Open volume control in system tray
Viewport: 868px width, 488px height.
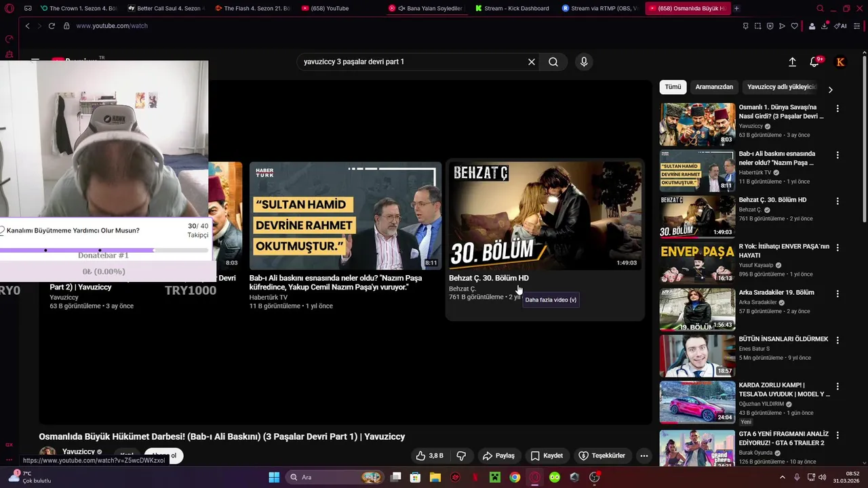(823, 477)
